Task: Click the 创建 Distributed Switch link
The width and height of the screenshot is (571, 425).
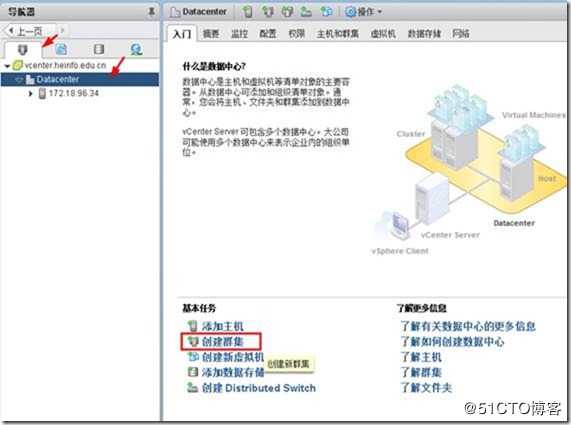Action: pos(259,388)
